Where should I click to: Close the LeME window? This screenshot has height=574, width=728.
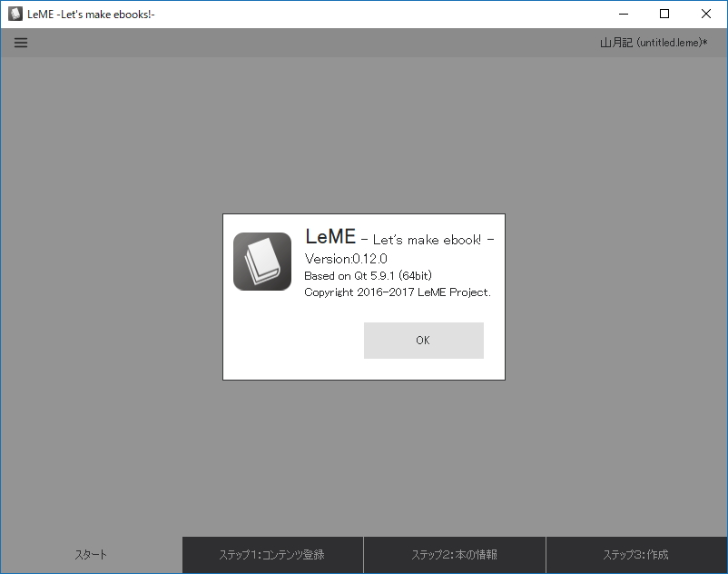706,14
